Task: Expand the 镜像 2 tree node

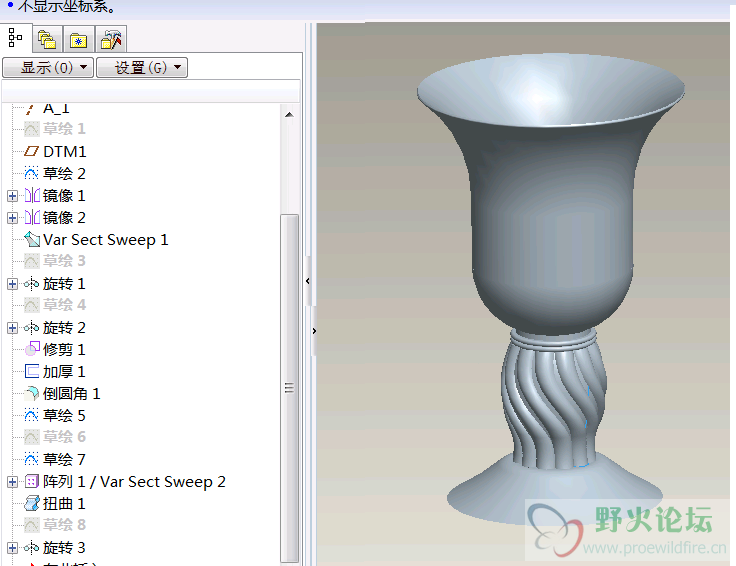Action: 13,218
